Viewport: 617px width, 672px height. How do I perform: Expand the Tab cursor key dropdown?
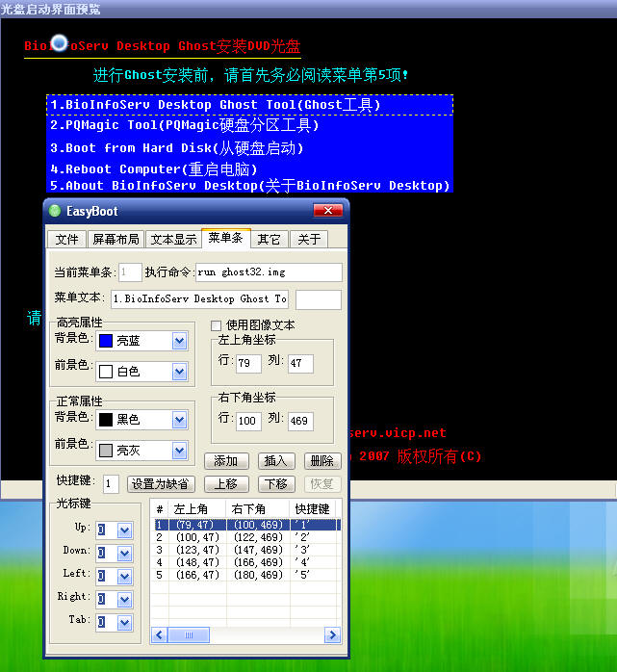[x=125, y=623]
